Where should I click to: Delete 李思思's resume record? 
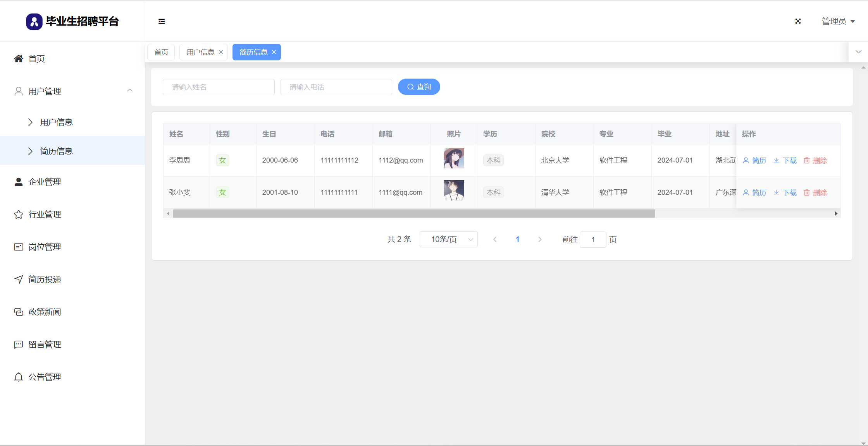coord(815,160)
